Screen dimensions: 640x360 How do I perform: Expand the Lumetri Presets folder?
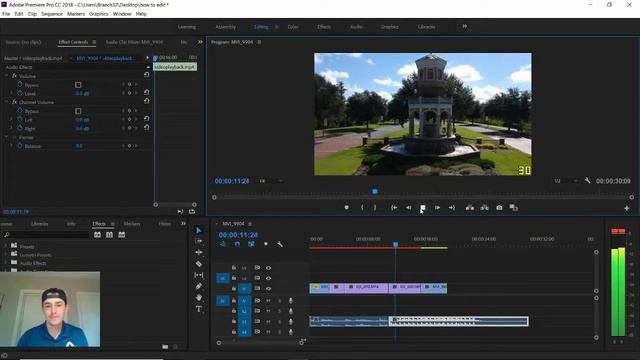point(6,255)
